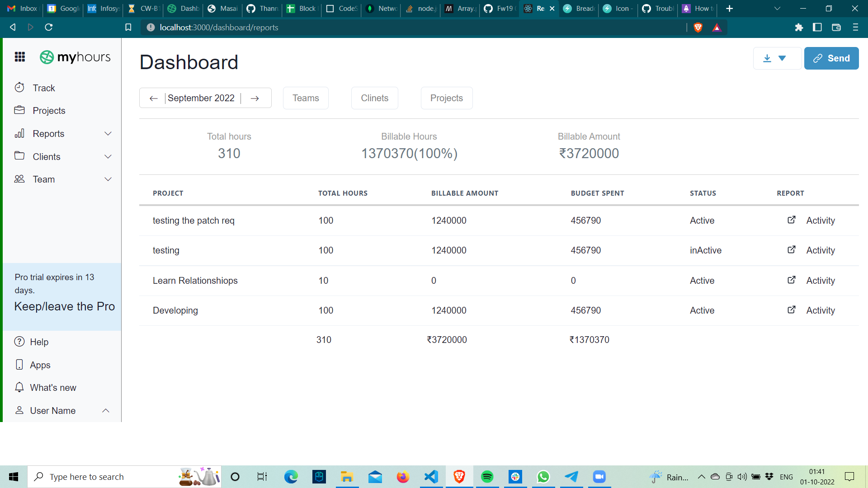
Task: Click the Windows taskbar search box
Action: [104, 477]
